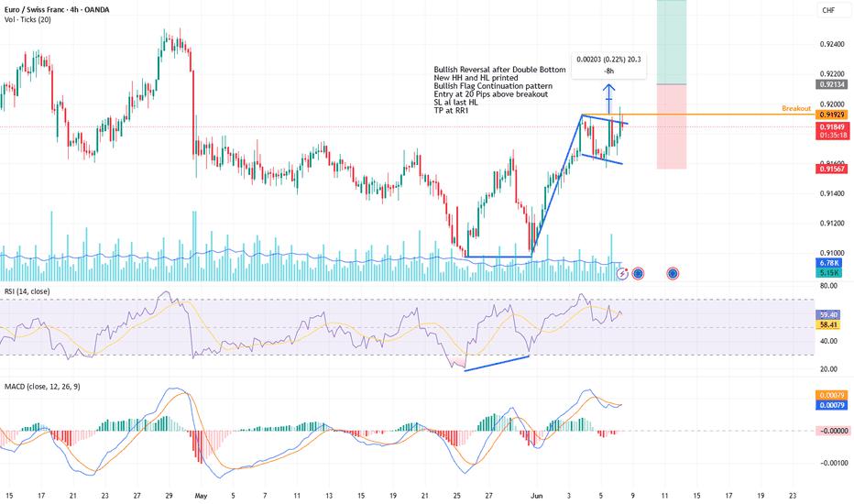Image resolution: width=854 pixels, height=504 pixels.
Task: Click the 0.92400 price axis label
Action: pyautogui.click(x=832, y=45)
